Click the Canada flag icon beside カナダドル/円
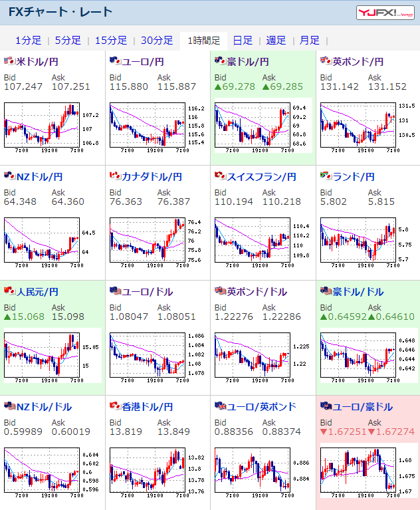 click(x=115, y=176)
